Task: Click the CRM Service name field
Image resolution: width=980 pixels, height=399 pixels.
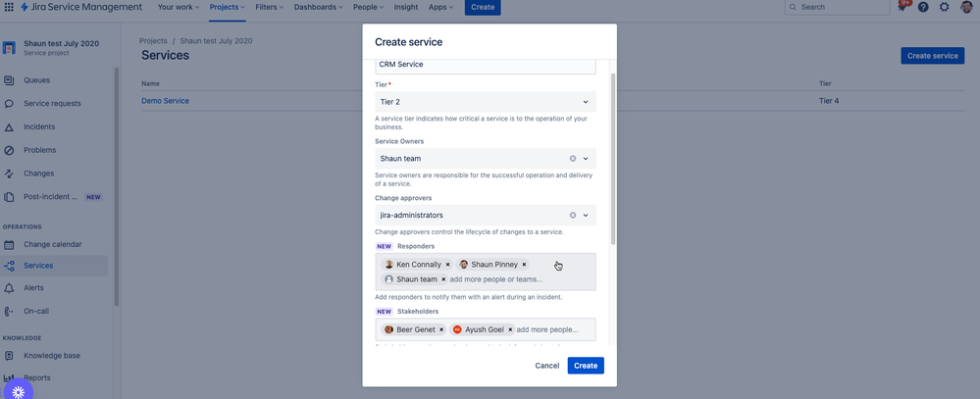Action: [x=485, y=65]
